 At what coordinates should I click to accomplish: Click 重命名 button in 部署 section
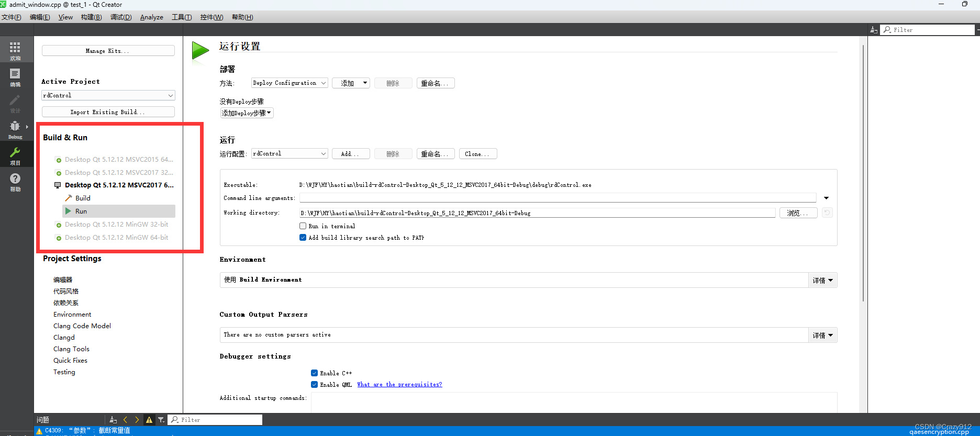[436, 83]
